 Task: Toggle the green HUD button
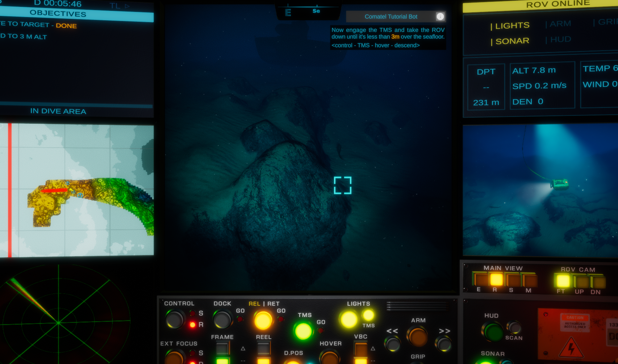493,332
